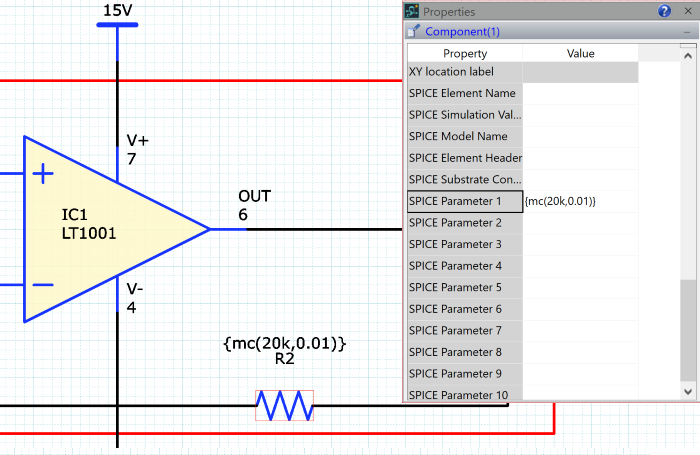This screenshot has height=455, width=700.
Task: Click the V+ pin label
Action: coord(138,141)
